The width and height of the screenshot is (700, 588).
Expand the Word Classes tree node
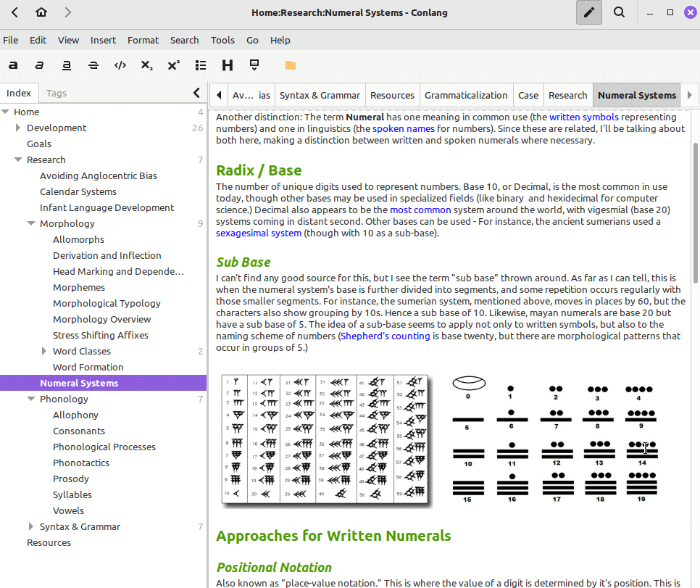pyautogui.click(x=43, y=351)
